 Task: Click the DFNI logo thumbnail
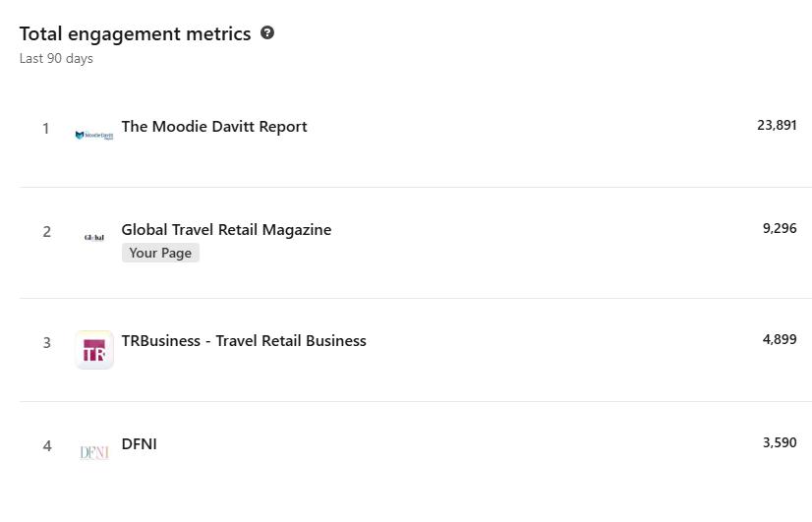[94, 452]
